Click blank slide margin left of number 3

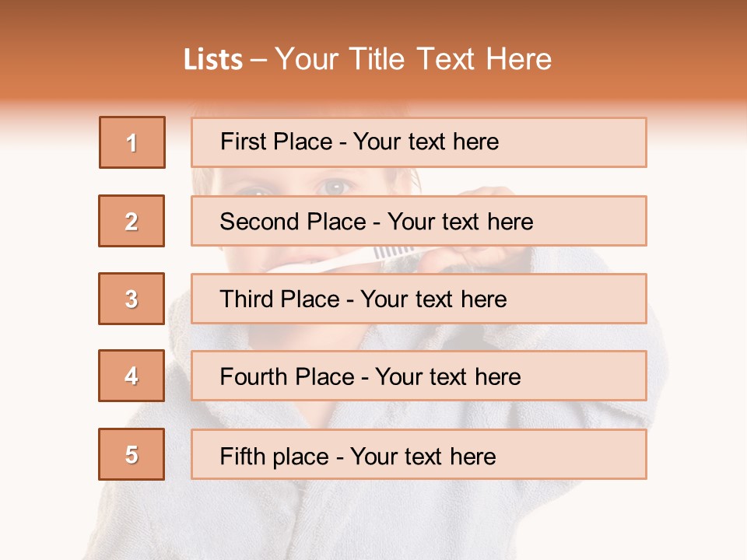click(47, 299)
